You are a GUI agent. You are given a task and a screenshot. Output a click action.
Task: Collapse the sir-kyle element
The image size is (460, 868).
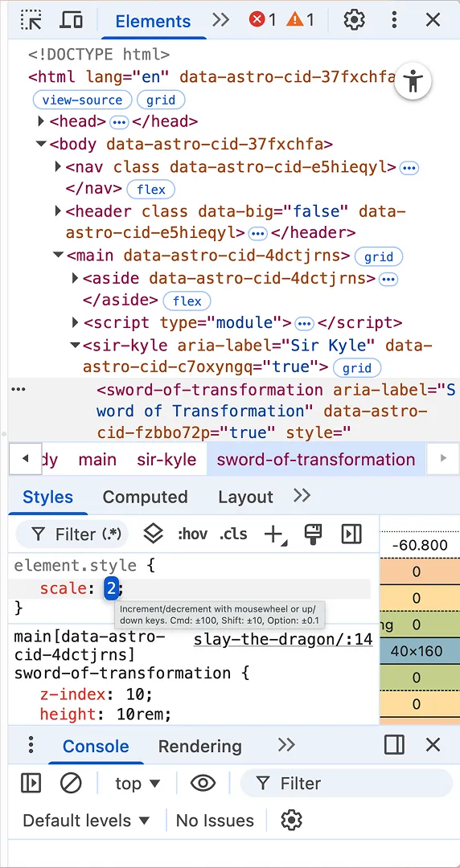coord(76,345)
